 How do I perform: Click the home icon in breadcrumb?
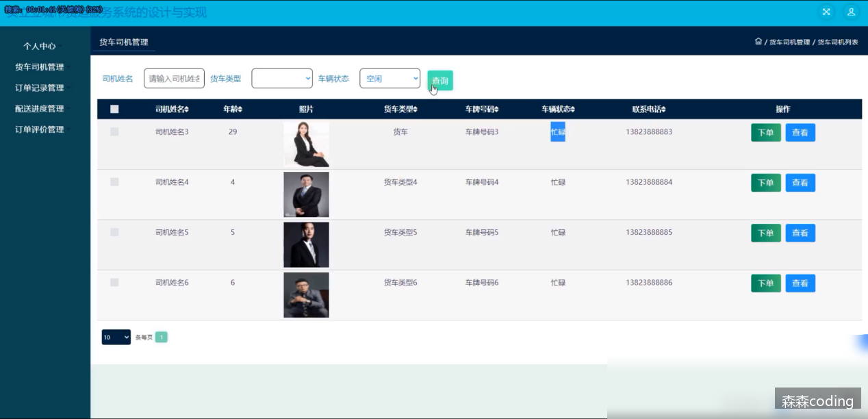coord(758,41)
